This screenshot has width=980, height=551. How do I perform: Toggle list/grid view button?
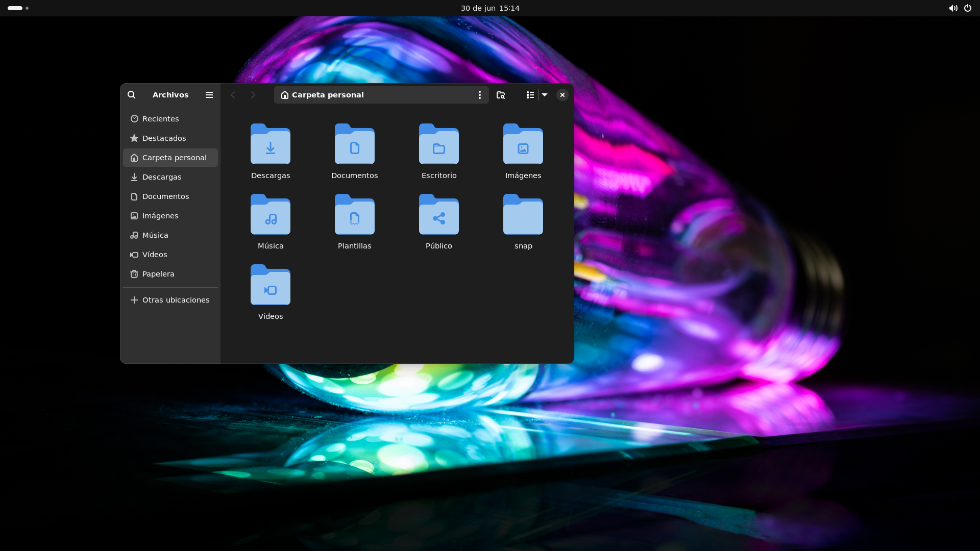[530, 95]
